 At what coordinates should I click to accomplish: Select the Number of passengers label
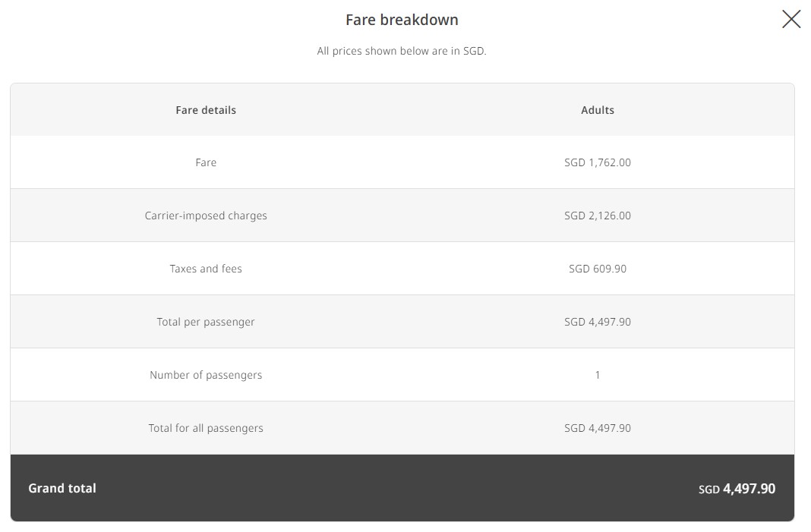pyautogui.click(x=206, y=375)
